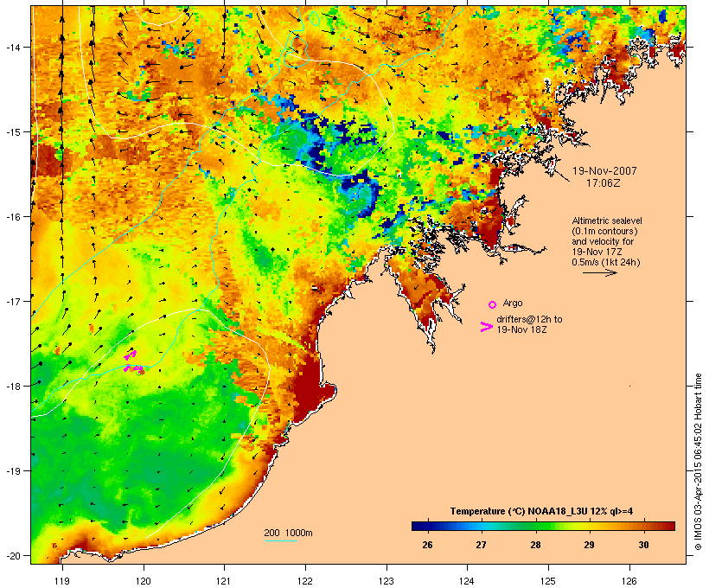
Task: Click longitude axis label 123
Action: 386,581
